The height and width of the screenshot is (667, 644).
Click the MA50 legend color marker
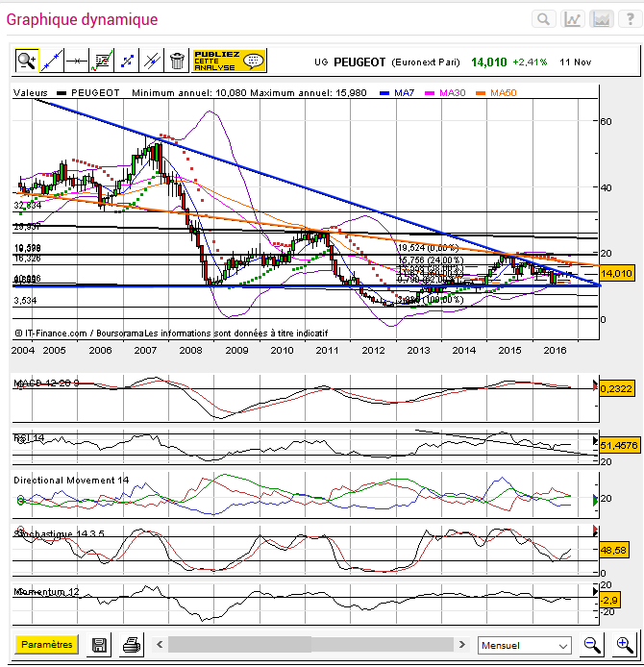click(481, 93)
